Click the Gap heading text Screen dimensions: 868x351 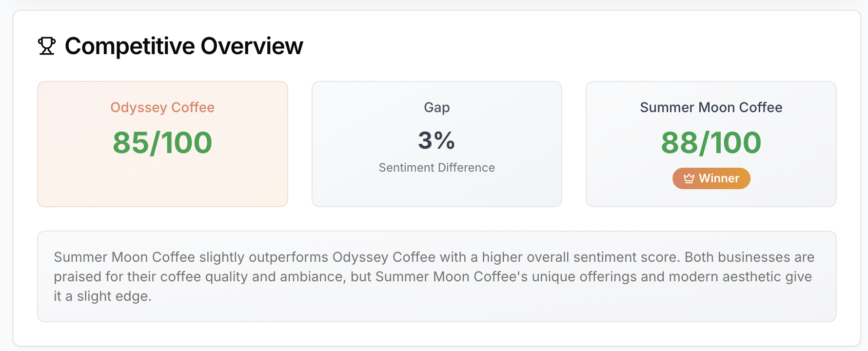[x=436, y=107]
